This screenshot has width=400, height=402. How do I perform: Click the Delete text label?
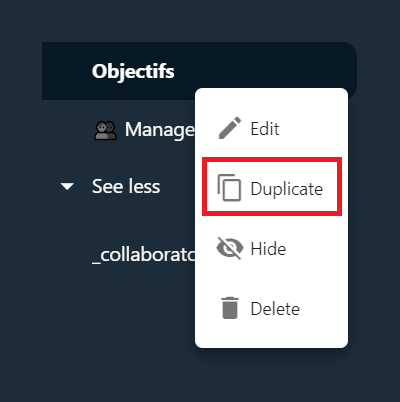[x=275, y=309]
